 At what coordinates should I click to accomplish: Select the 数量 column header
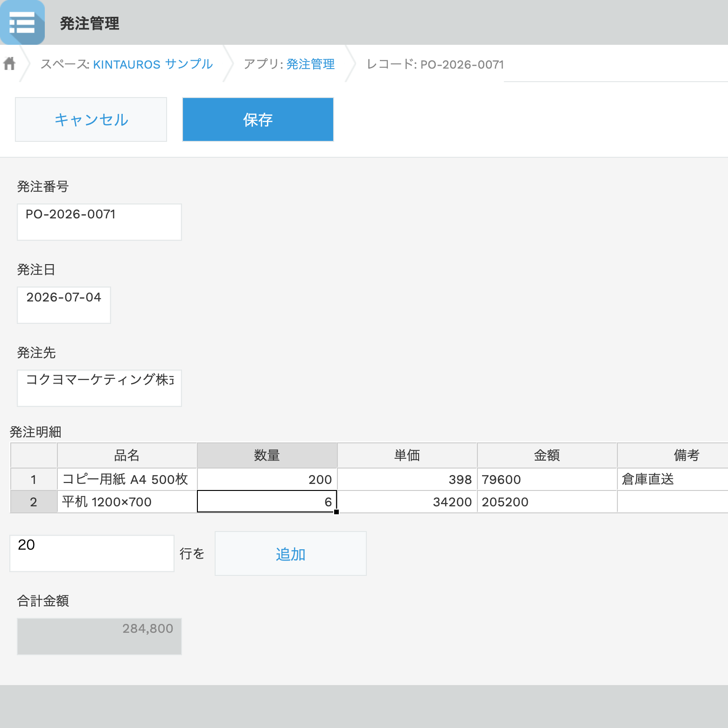267,455
